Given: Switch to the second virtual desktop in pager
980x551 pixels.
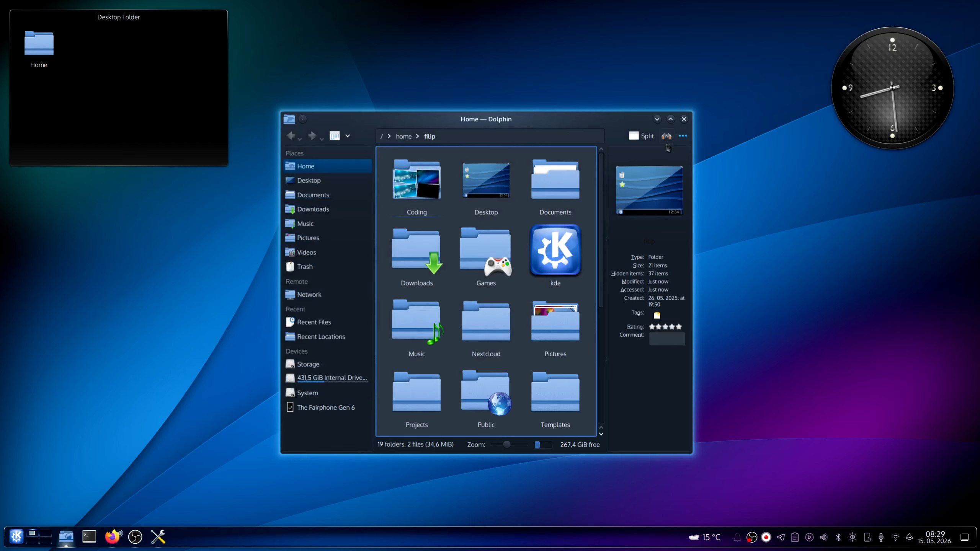Looking at the screenshot, I should [x=46, y=533].
